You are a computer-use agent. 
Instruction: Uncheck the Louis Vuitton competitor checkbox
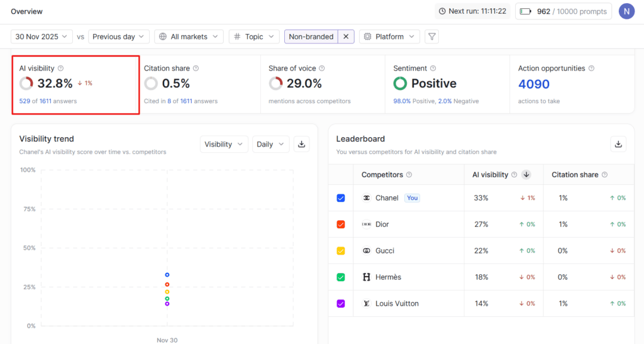coord(341,303)
